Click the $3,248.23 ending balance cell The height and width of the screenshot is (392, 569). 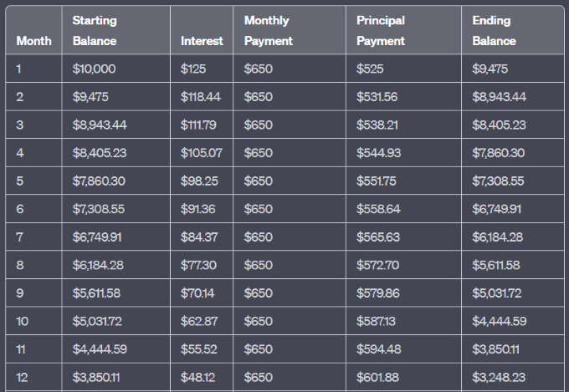point(513,377)
